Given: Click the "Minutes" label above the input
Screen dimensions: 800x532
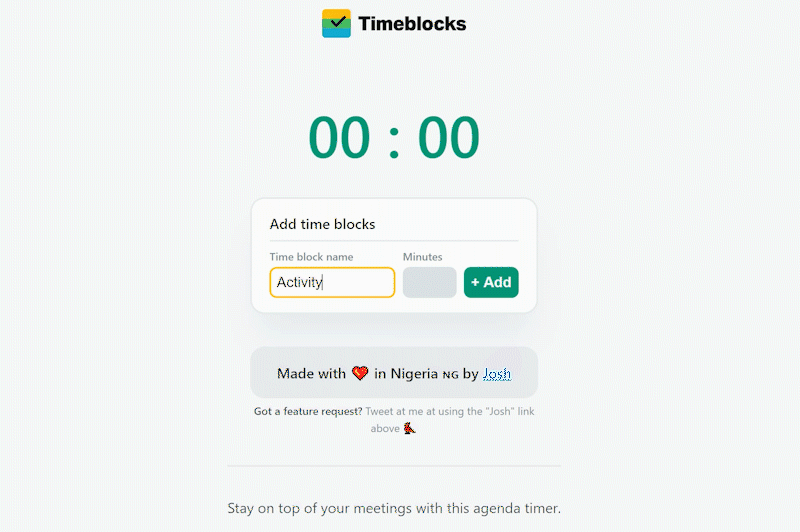Looking at the screenshot, I should coord(422,257).
